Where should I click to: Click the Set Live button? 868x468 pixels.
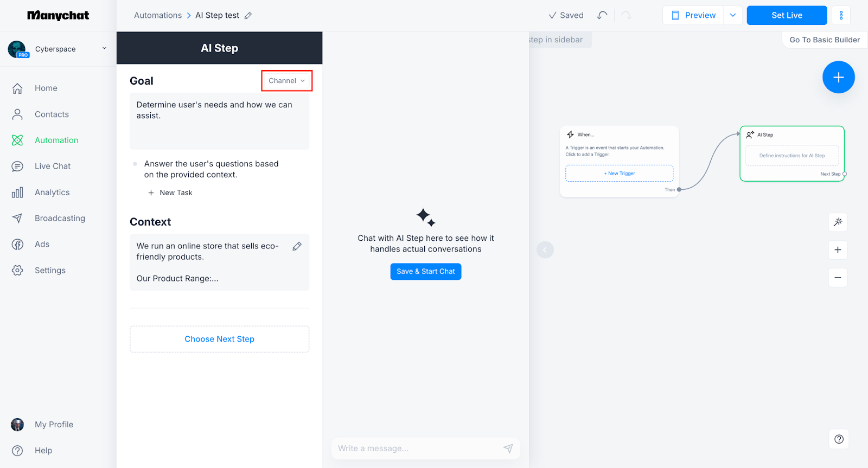pos(787,15)
